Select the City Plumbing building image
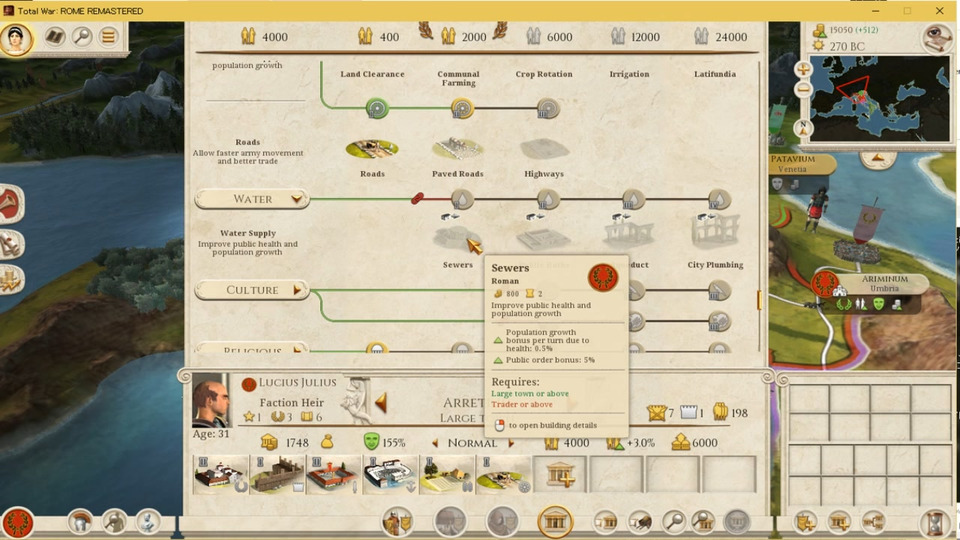This screenshot has width=960, height=540. pos(715,231)
